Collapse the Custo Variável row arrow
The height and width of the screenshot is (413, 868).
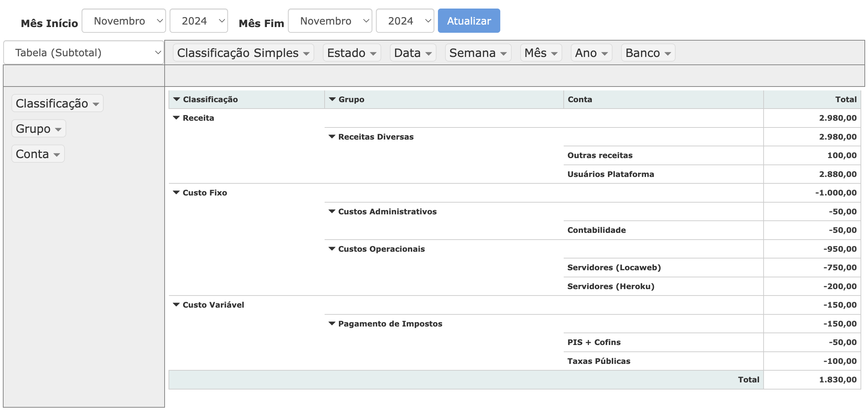(176, 305)
